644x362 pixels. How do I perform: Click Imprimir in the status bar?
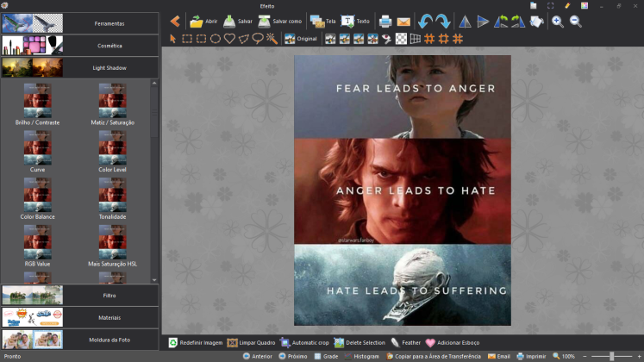(531, 356)
